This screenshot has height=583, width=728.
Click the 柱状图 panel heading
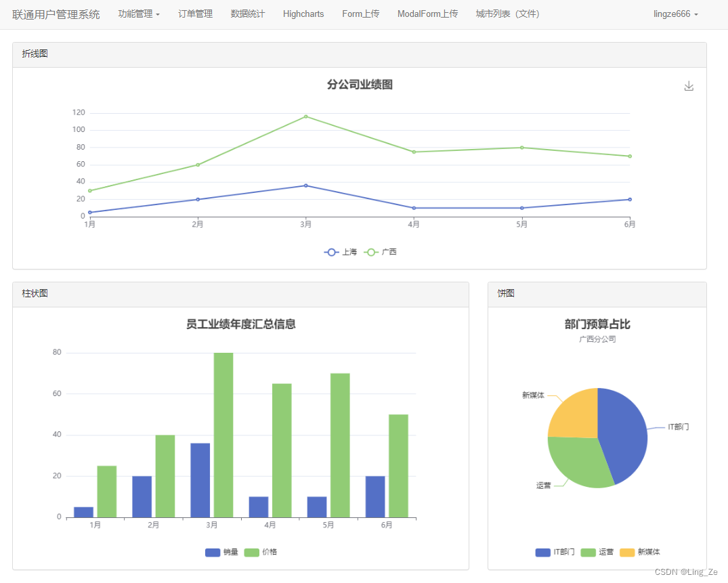coord(35,293)
